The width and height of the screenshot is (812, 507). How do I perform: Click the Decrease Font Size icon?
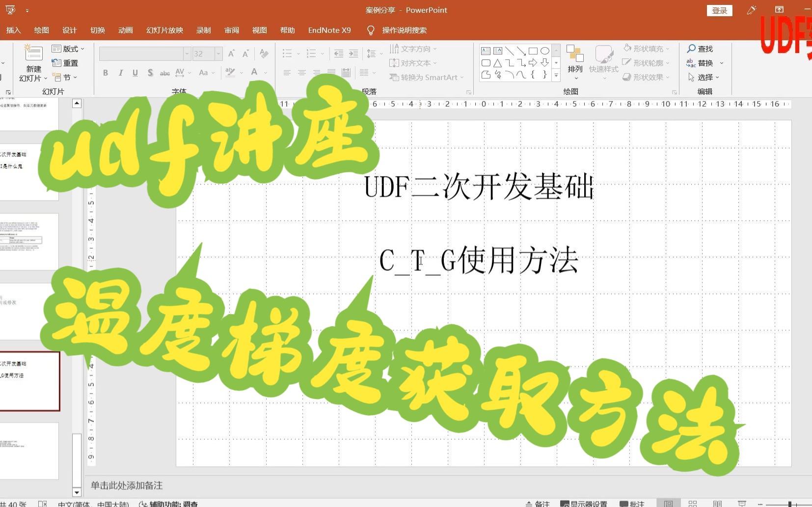click(246, 53)
